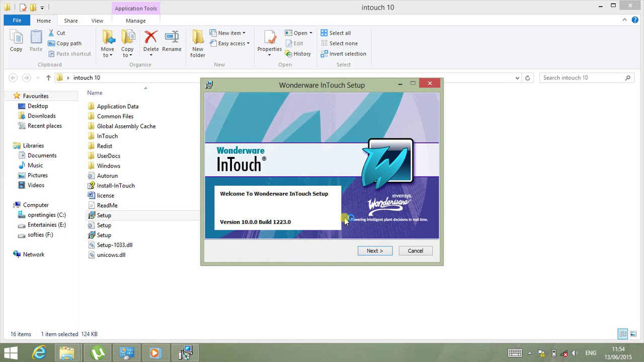This screenshot has height=362, width=644.
Task: Cut the selected file
Action: (57, 33)
